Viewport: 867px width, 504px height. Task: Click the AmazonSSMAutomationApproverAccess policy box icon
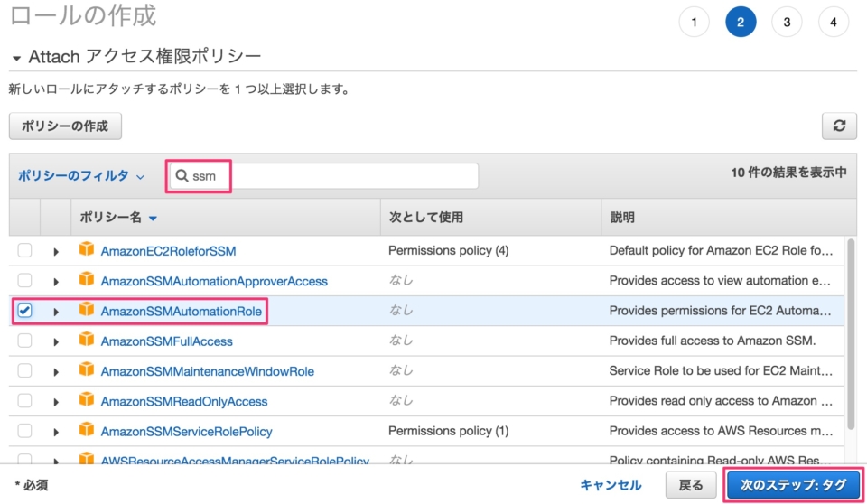pos(87,279)
